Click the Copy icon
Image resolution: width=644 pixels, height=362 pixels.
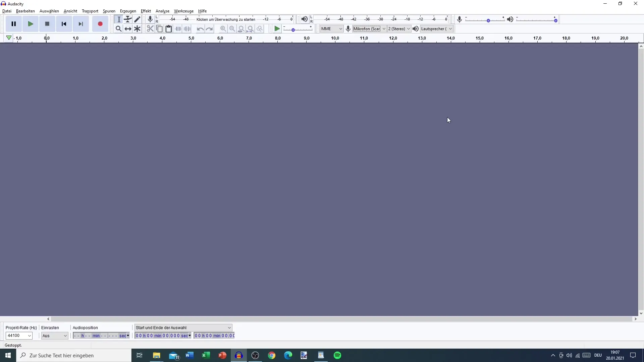160,29
